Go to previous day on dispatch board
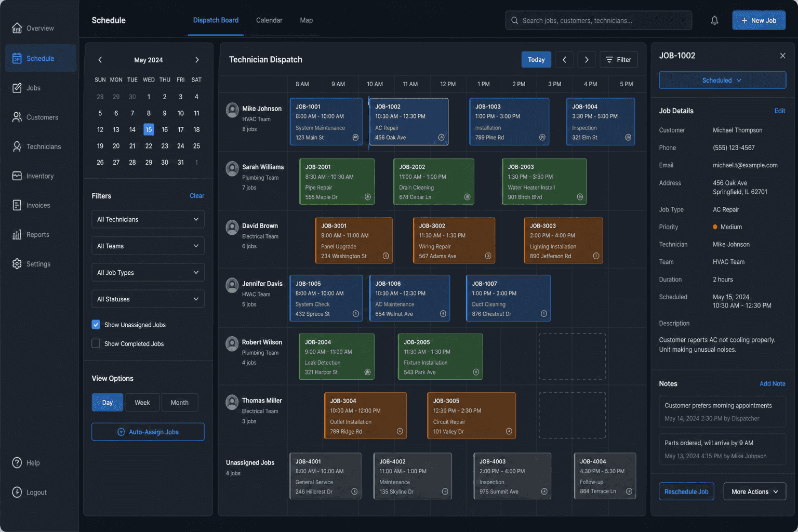This screenshot has height=532, width=798. [x=564, y=60]
